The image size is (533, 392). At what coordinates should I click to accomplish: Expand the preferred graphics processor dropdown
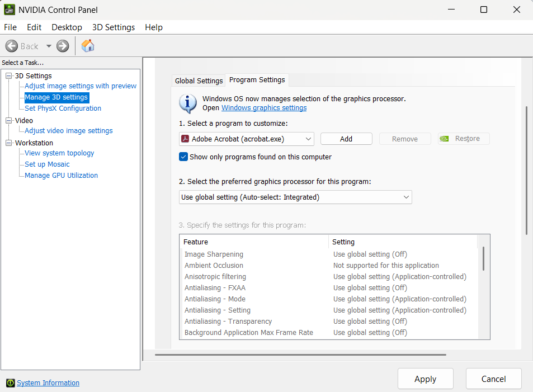click(406, 197)
